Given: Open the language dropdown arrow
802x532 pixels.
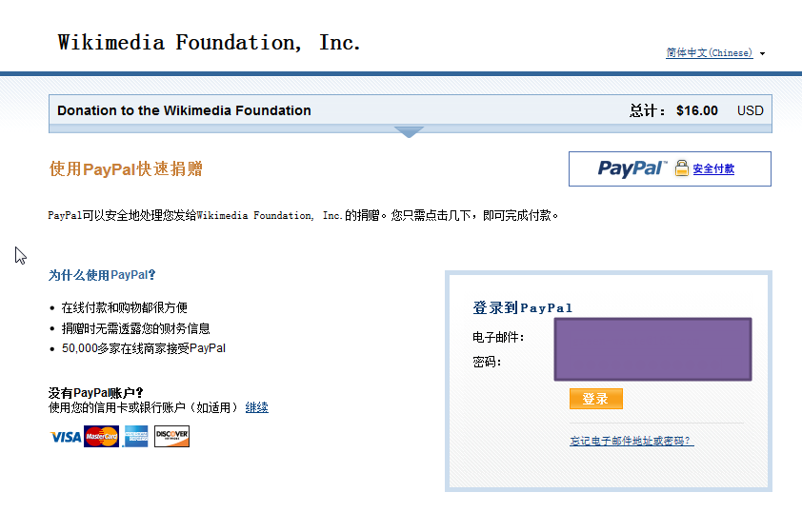Looking at the screenshot, I should (763, 53).
